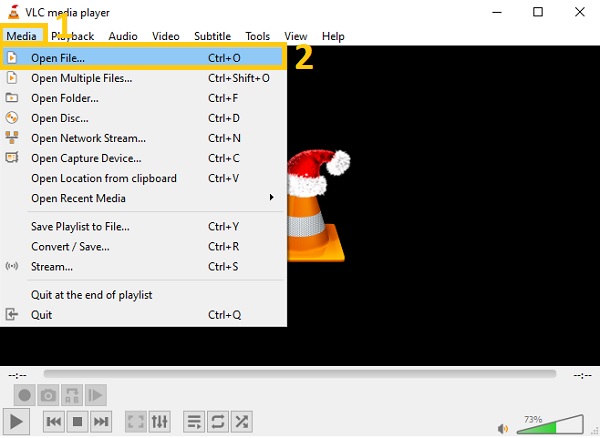The image size is (600, 438).
Task: Toggle Quit at the end of playlist
Action: click(143, 295)
